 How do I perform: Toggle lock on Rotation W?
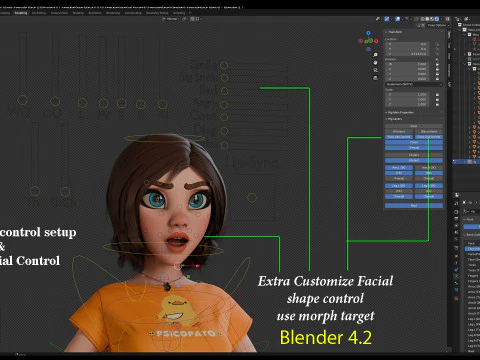pos(437,64)
